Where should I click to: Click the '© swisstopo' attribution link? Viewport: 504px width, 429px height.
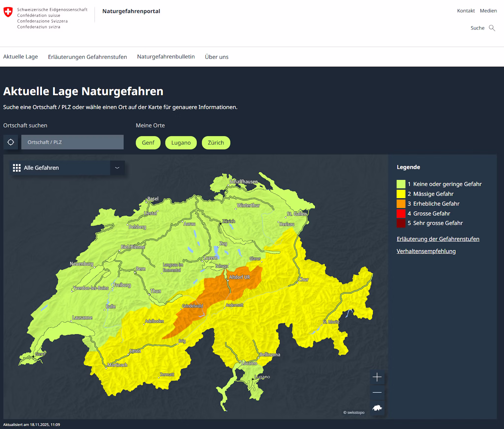coord(354,412)
